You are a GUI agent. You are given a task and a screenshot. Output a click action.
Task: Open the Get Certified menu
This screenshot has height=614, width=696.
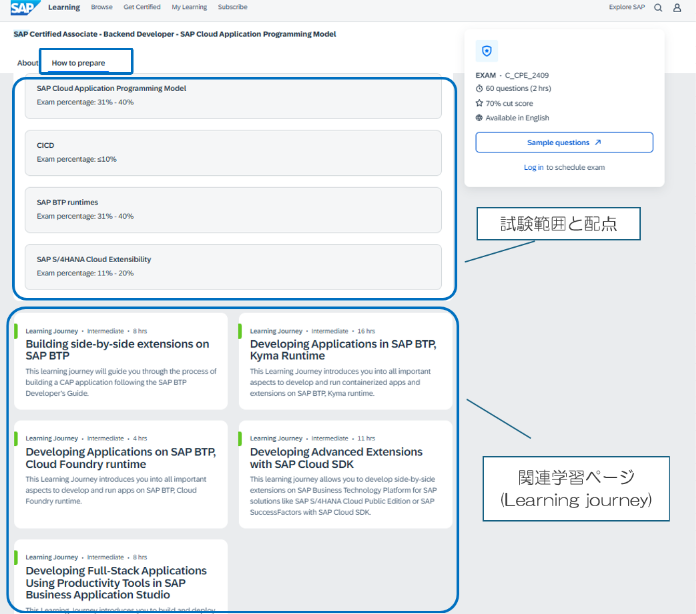pos(142,7)
